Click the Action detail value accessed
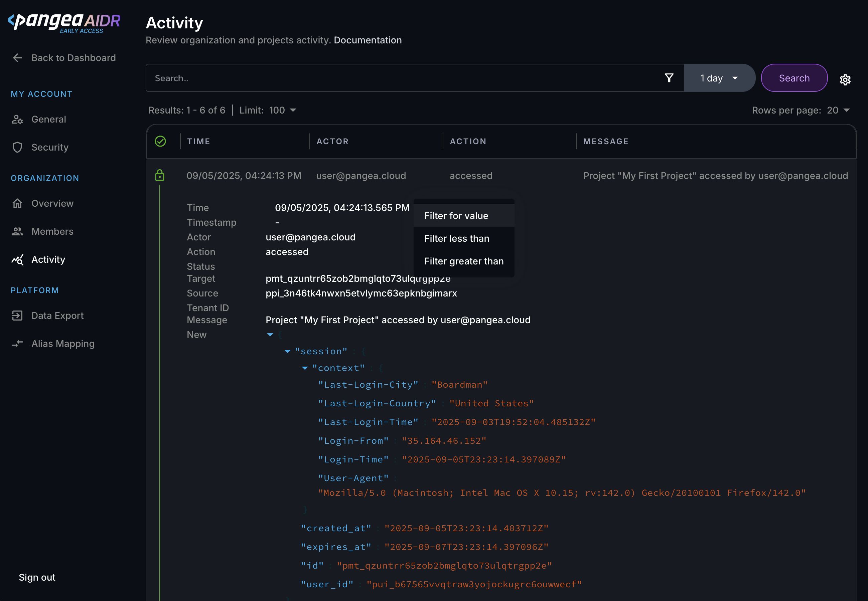Screen dimensions: 868x601 point(287,251)
